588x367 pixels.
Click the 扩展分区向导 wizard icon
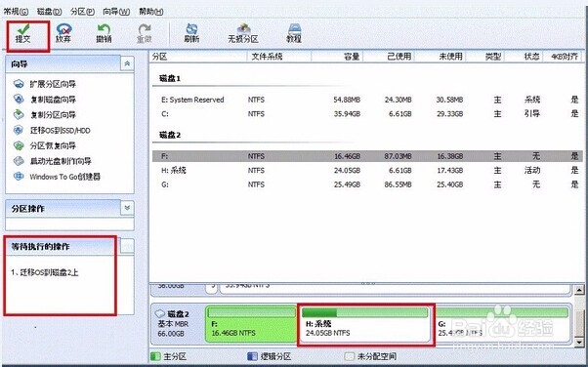point(19,84)
